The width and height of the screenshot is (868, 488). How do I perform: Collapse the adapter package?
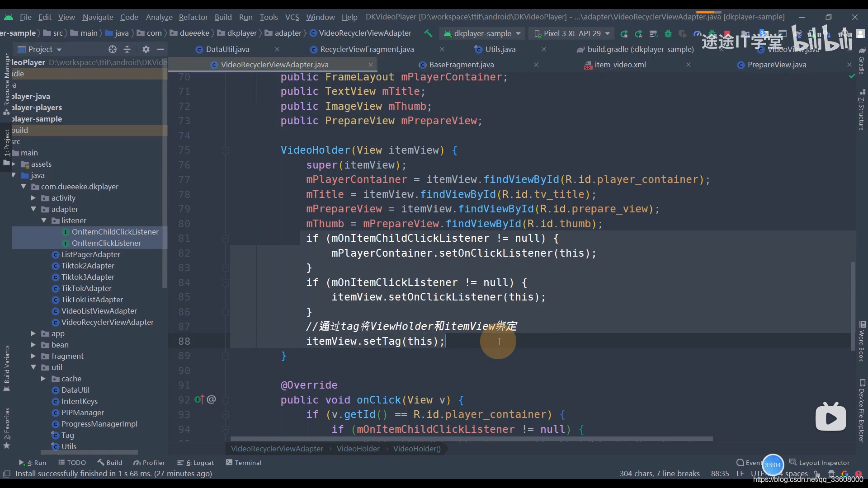33,209
